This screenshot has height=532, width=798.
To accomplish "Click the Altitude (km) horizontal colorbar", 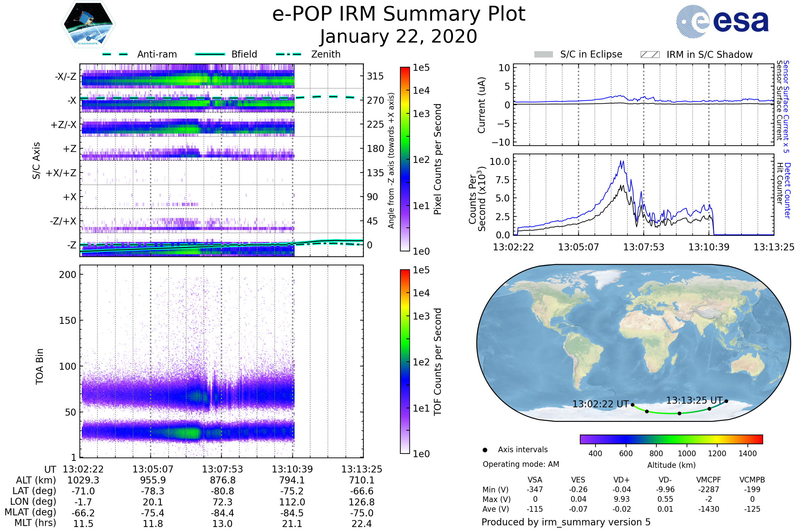I will coord(671,439).
